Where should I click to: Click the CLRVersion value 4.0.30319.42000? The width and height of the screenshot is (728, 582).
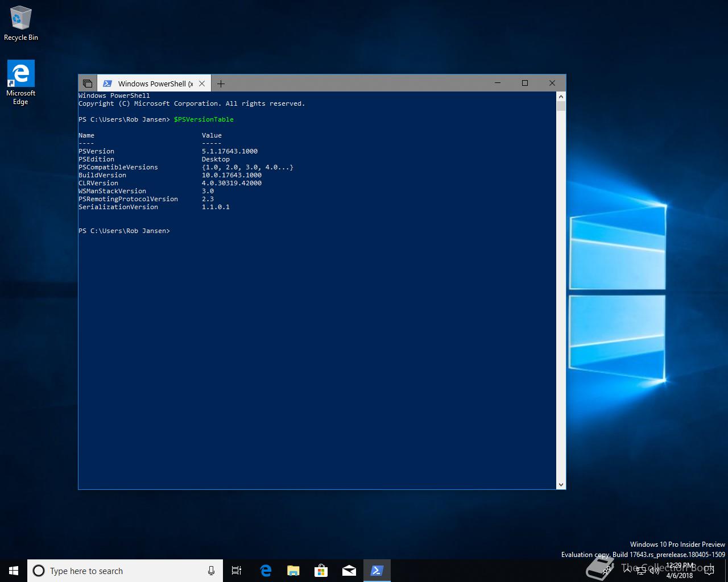pyautogui.click(x=231, y=183)
